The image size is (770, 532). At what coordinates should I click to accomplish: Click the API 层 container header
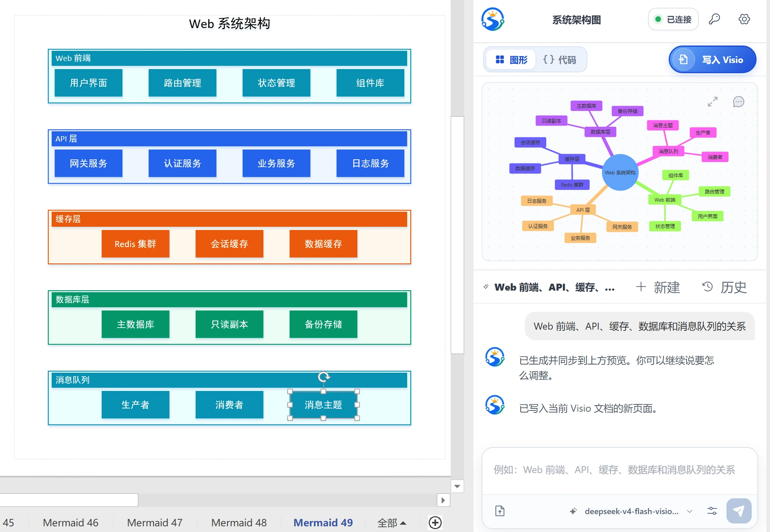(x=229, y=139)
